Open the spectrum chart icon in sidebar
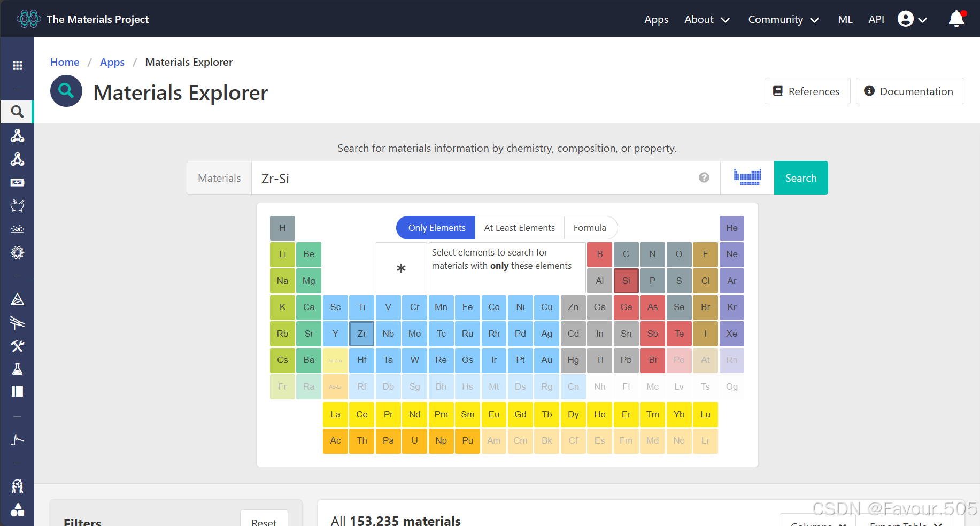The width and height of the screenshot is (980, 526). 17,439
